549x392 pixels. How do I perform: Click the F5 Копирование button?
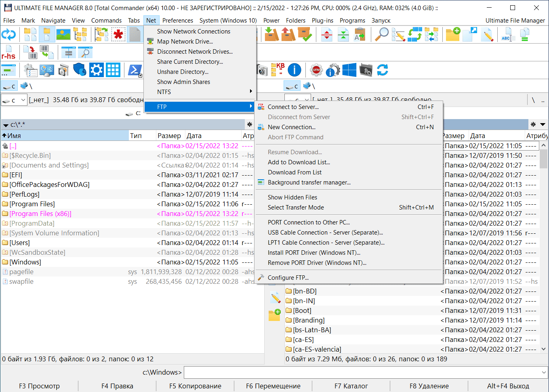(x=195, y=386)
